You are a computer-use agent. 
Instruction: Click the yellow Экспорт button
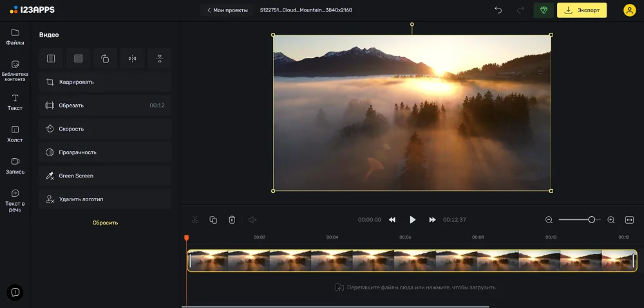(582, 10)
